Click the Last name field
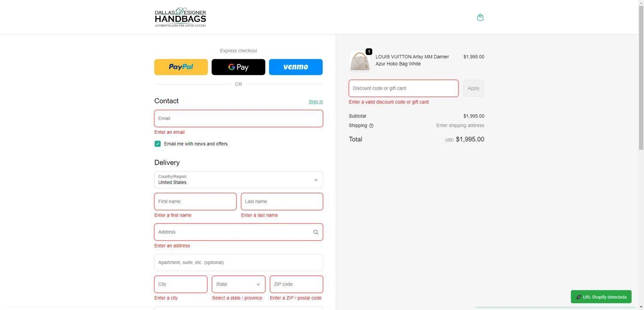Screen dimensions: 644x310 (282, 202)
